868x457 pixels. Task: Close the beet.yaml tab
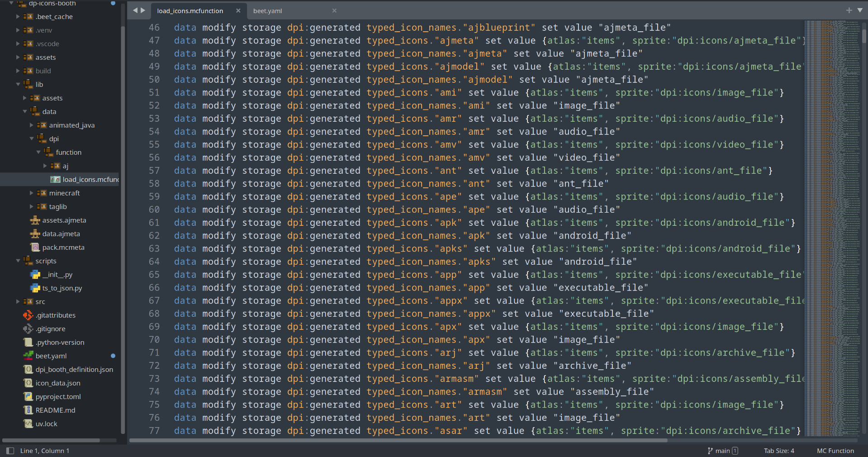click(334, 11)
